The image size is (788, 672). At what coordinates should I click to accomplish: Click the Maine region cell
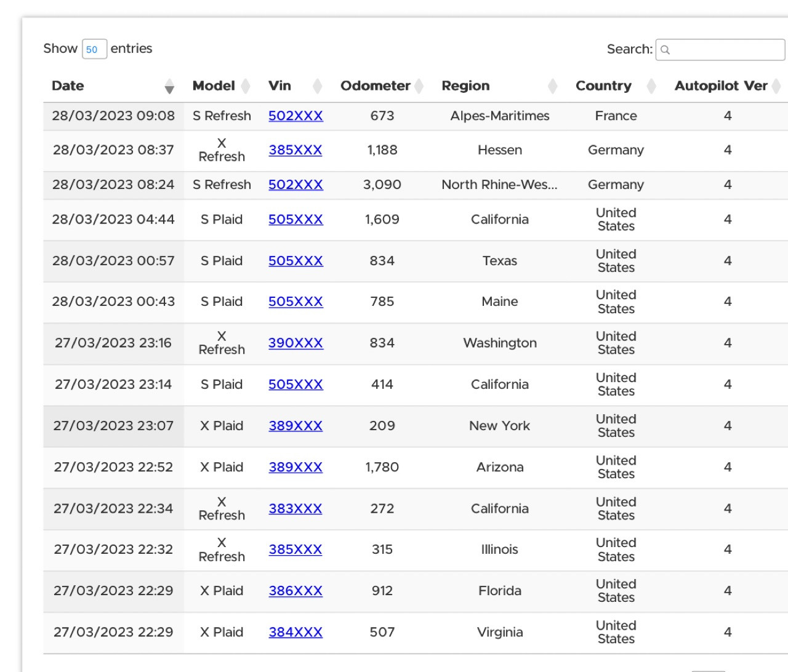[500, 302]
